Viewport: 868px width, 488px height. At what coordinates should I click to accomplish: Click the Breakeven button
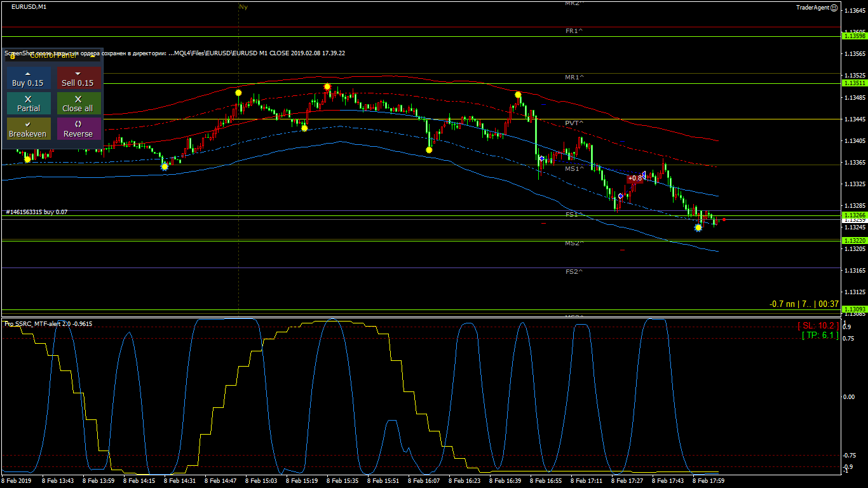click(x=29, y=129)
